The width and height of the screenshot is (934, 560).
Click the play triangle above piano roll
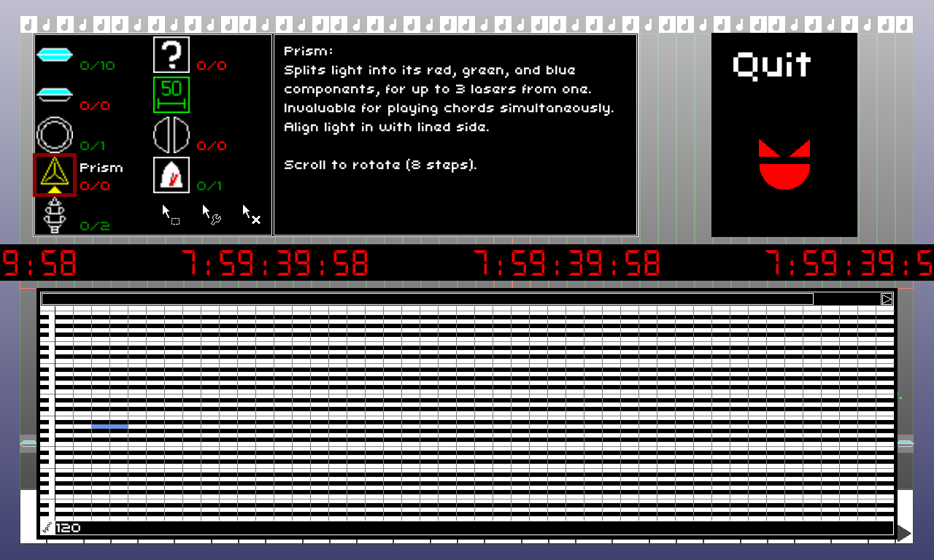[x=887, y=299]
